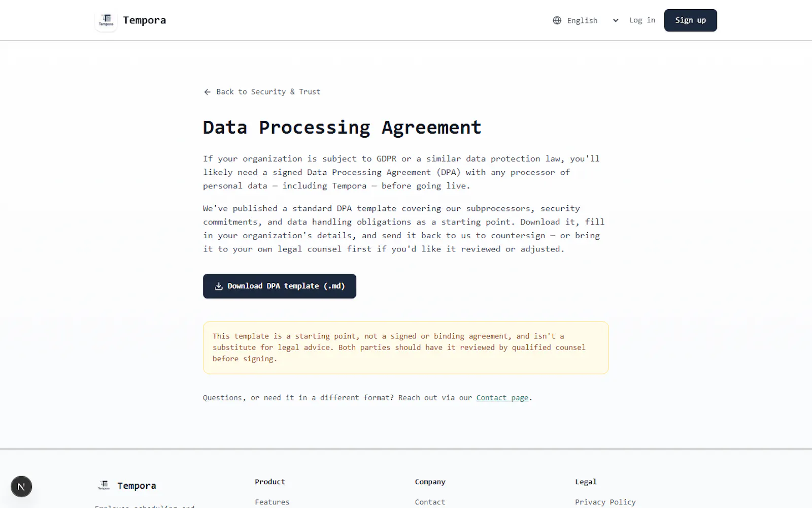This screenshot has height=508, width=812.
Task: Click the footer Tempora brand name
Action: click(x=137, y=486)
